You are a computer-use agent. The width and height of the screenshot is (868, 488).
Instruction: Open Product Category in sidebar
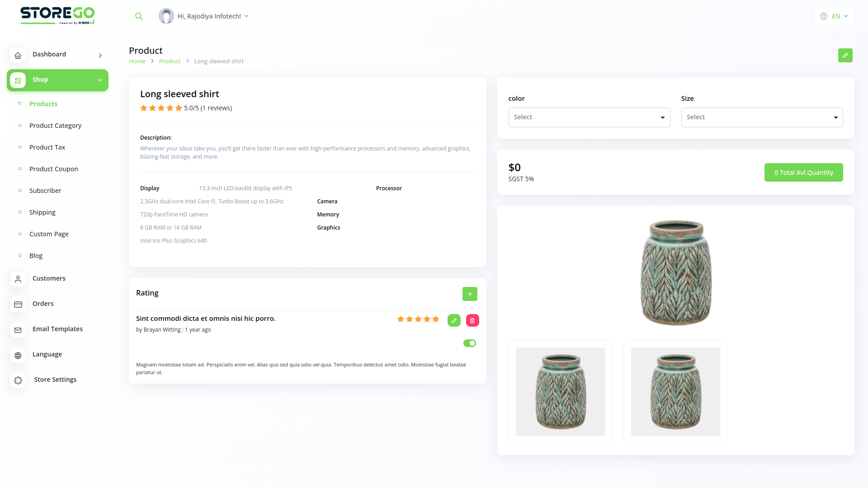point(55,126)
